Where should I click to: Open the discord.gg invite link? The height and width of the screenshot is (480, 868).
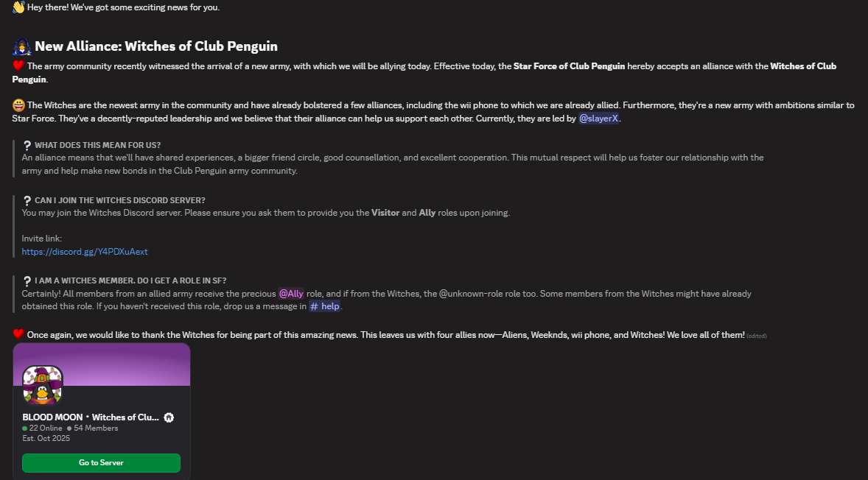click(x=85, y=252)
